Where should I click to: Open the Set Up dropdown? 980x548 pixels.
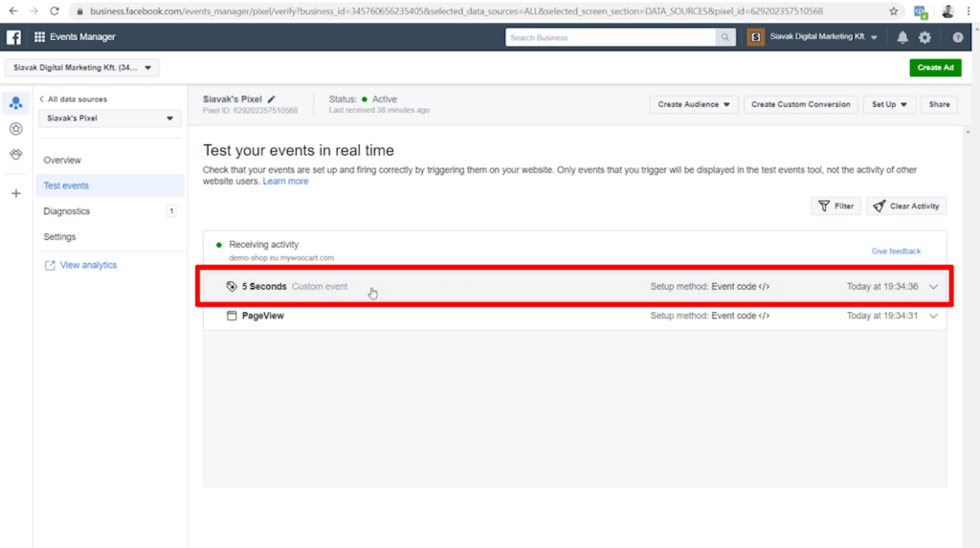click(889, 104)
